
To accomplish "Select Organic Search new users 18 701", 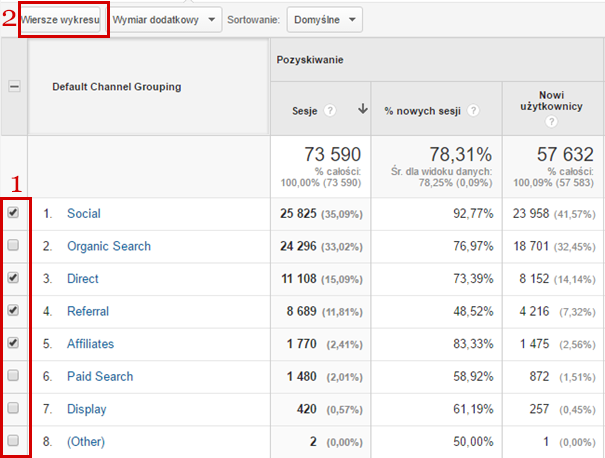I will coord(531,246).
